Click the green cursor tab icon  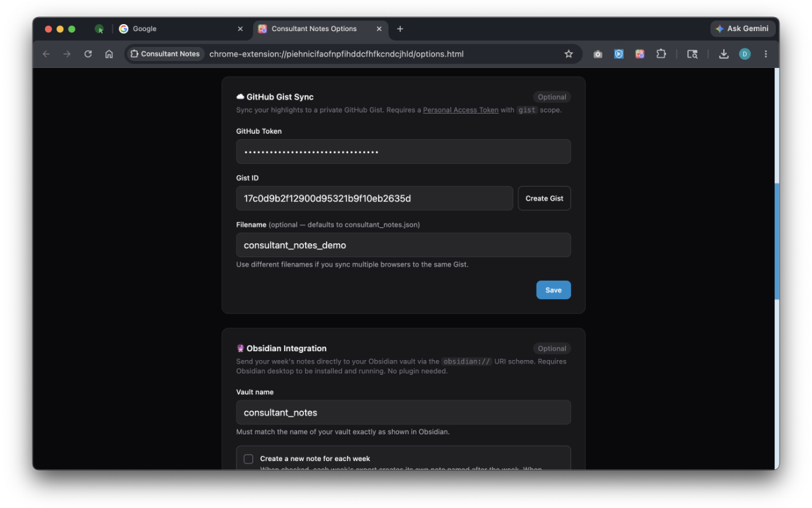pyautogui.click(x=100, y=29)
